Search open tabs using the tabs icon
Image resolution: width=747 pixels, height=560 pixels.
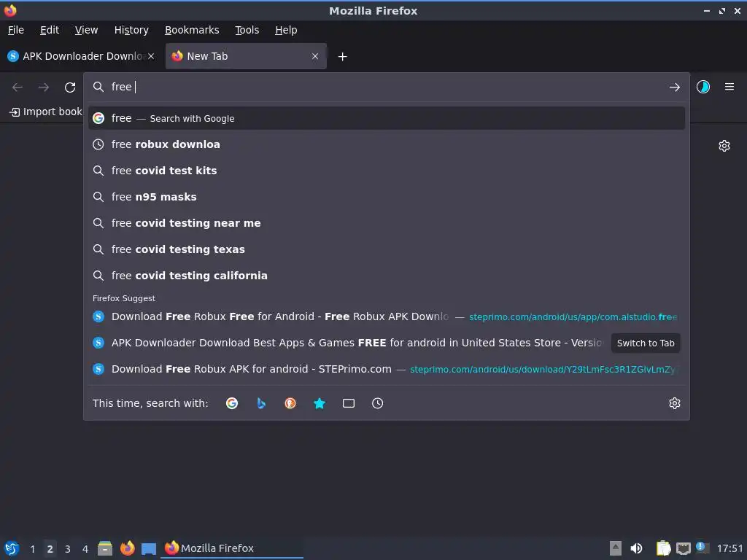click(348, 403)
